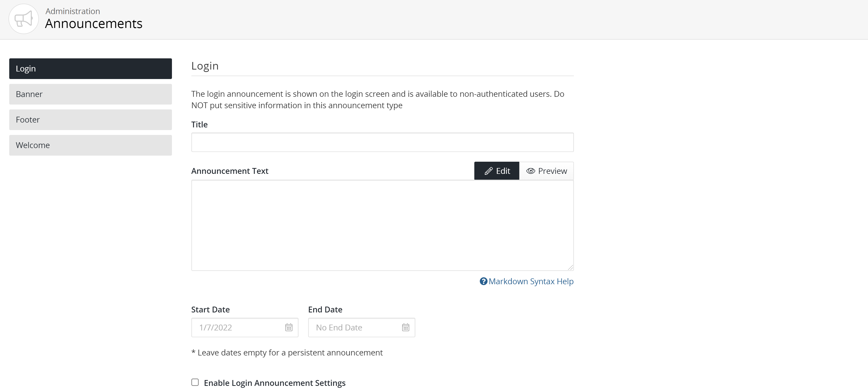Switch to the Banner announcement tab
Image resolution: width=868 pixels, height=390 pixels.
click(90, 94)
